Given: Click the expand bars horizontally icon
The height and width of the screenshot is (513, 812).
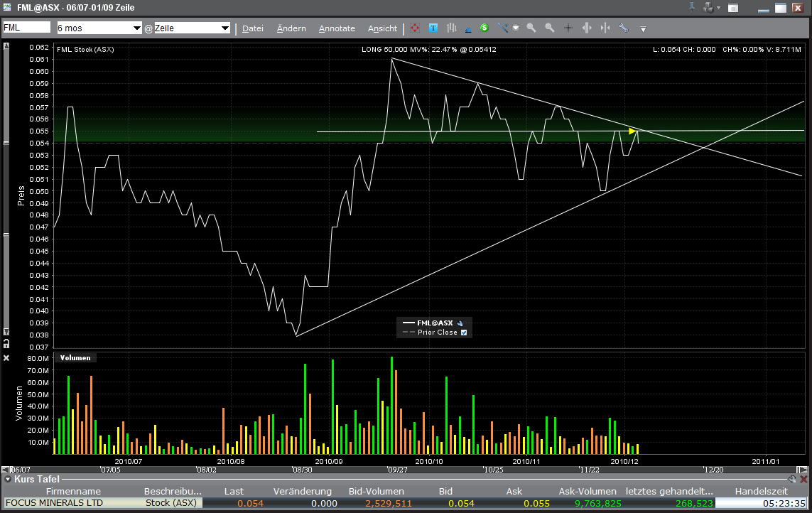Looking at the screenshot, I should (587, 28).
